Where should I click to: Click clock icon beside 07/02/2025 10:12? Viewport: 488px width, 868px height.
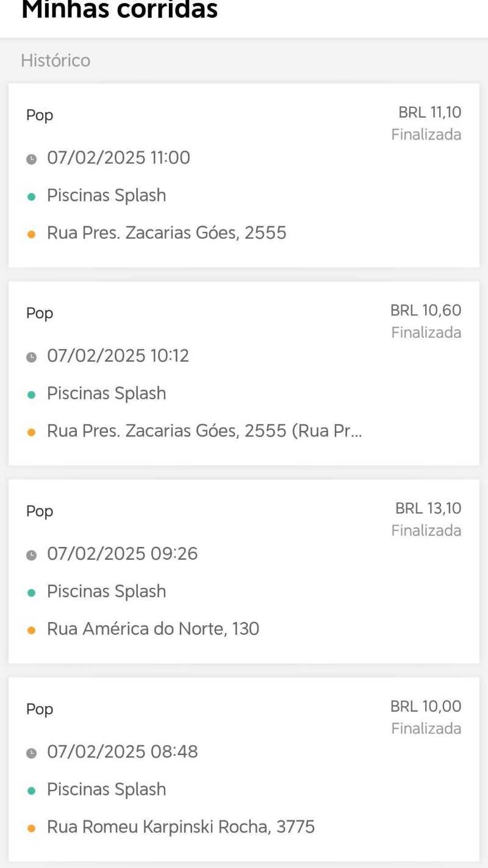[32, 356]
